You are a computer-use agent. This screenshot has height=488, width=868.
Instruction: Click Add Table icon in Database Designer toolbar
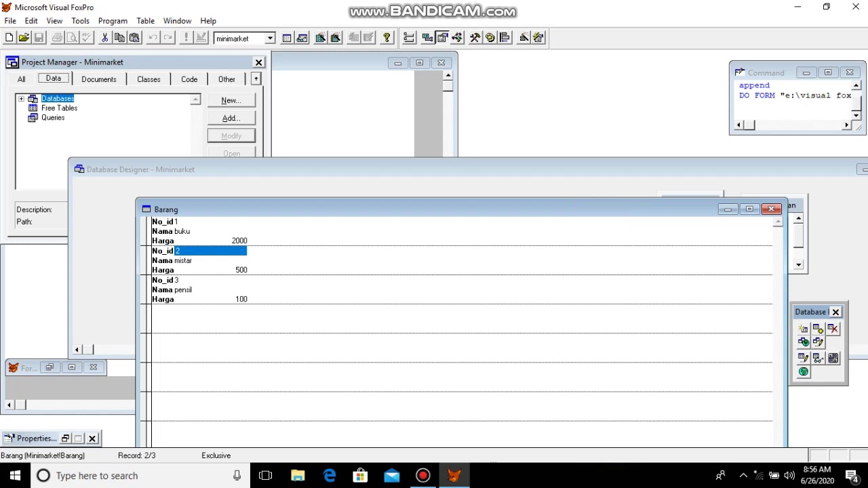818,329
